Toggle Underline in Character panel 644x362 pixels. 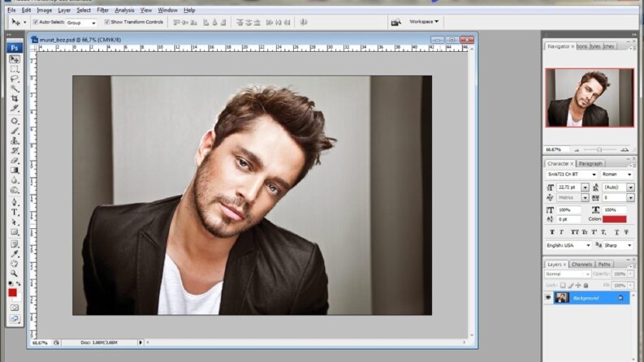click(x=616, y=232)
